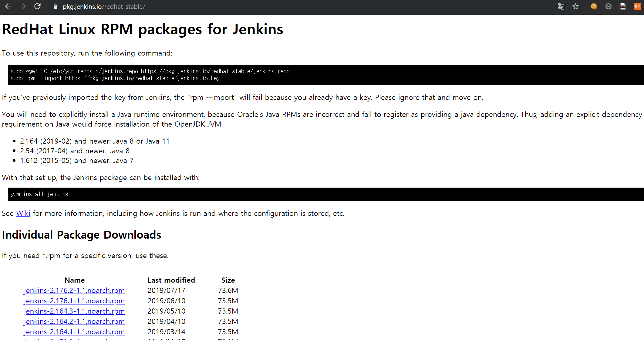
Task: Download jenkins-2.164.1-1.1.noarch.rpm
Action: [x=74, y=332]
